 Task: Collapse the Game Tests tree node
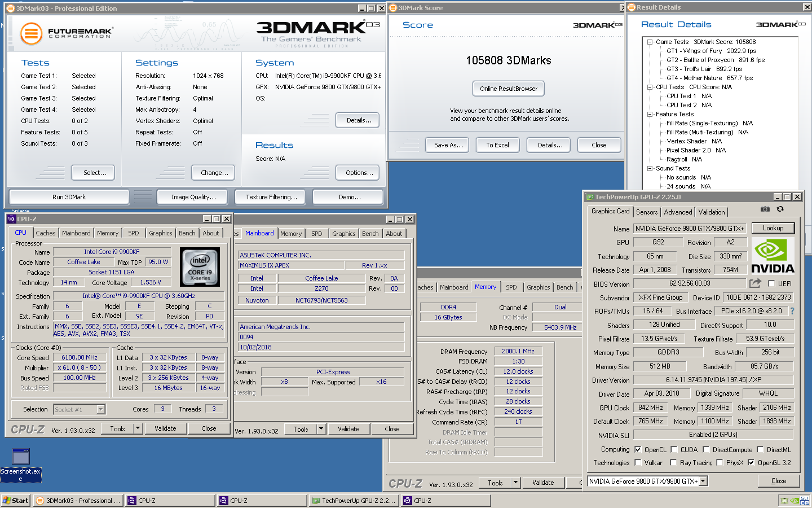coord(650,42)
